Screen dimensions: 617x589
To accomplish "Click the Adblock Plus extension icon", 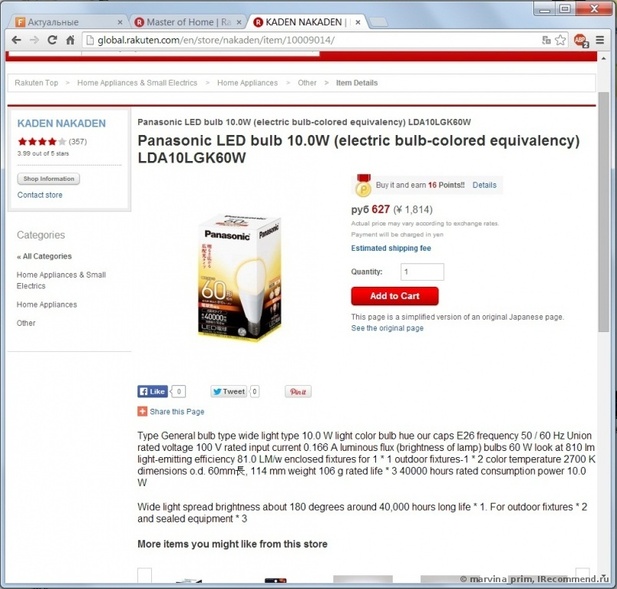I will coord(581,40).
